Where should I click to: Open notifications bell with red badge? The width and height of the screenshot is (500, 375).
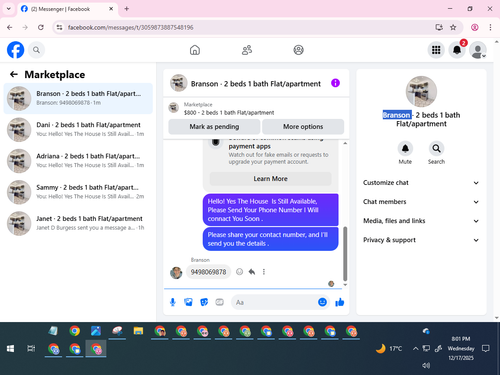point(457,50)
